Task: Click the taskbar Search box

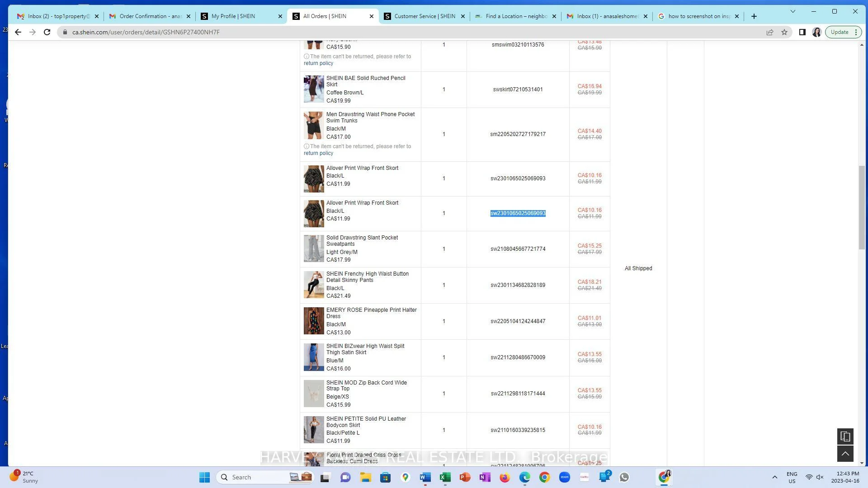Action: (265, 477)
